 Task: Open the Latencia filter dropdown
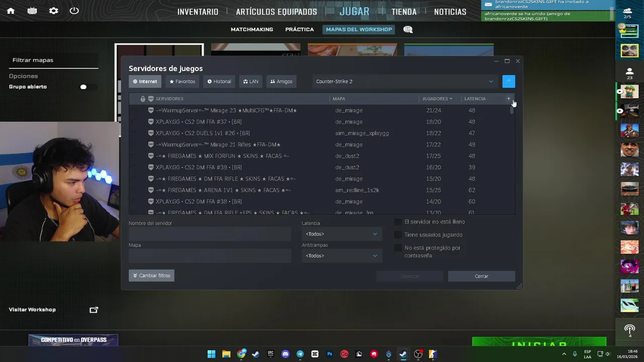tap(342, 234)
